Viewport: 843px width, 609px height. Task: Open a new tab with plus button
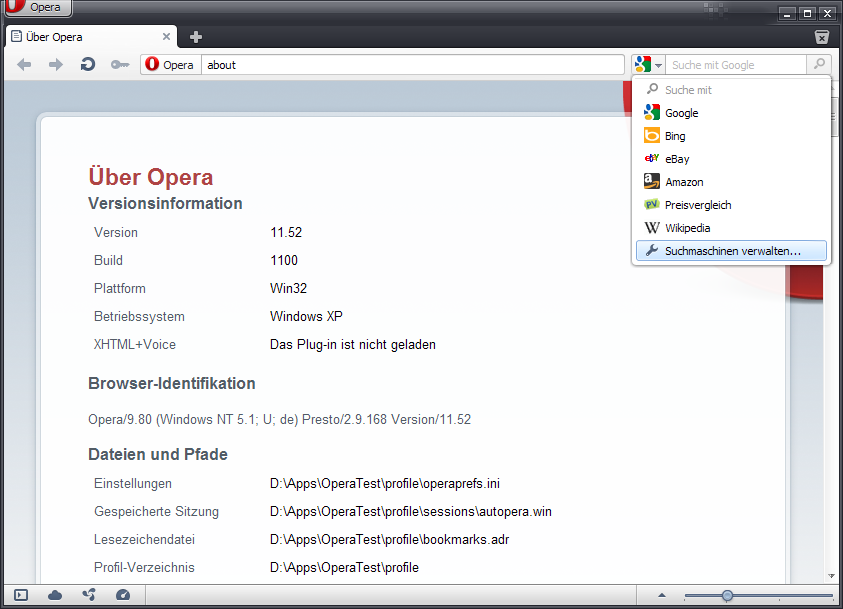click(196, 37)
